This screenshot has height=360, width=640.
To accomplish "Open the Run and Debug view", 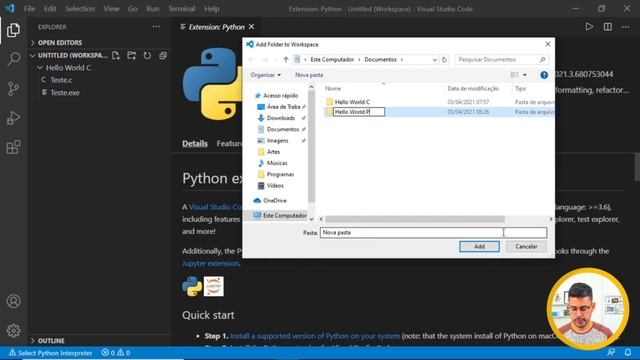I will tap(13, 118).
